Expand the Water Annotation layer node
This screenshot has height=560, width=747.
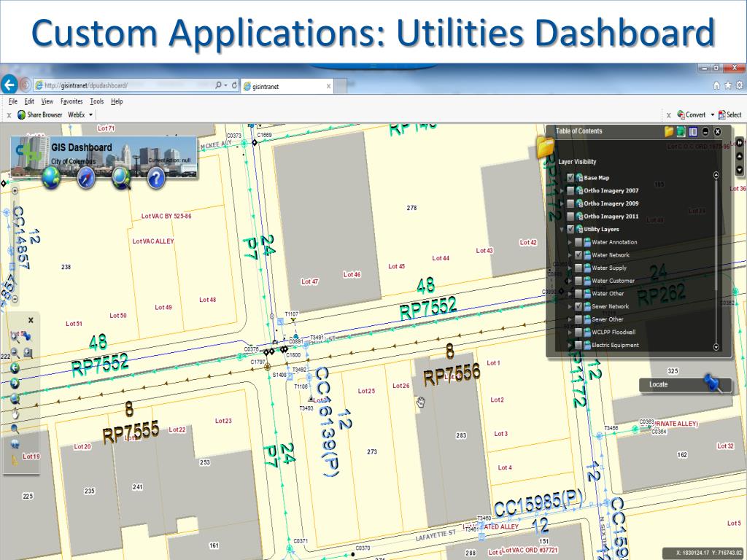coord(570,242)
